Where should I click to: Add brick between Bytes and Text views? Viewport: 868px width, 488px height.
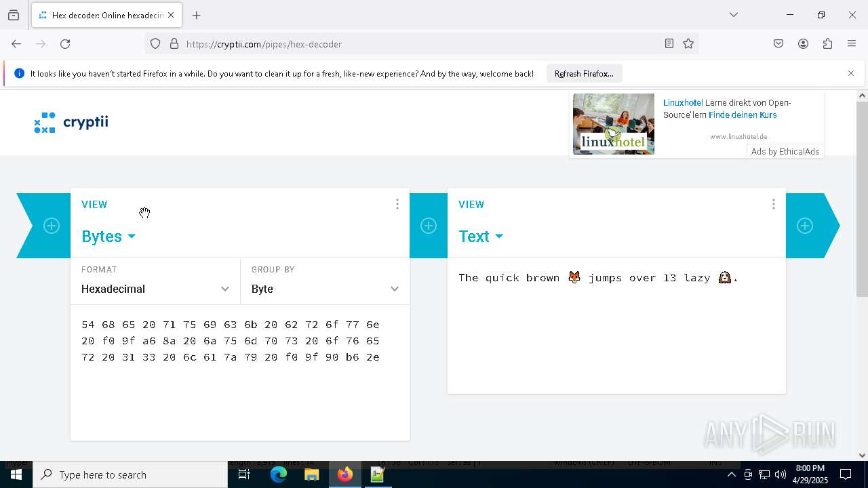tap(429, 226)
